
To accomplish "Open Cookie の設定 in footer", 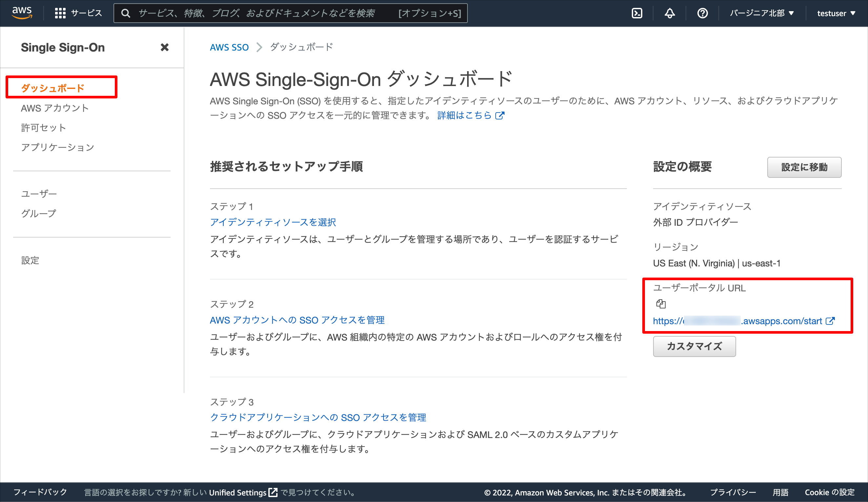I will [x=829, y=492].
